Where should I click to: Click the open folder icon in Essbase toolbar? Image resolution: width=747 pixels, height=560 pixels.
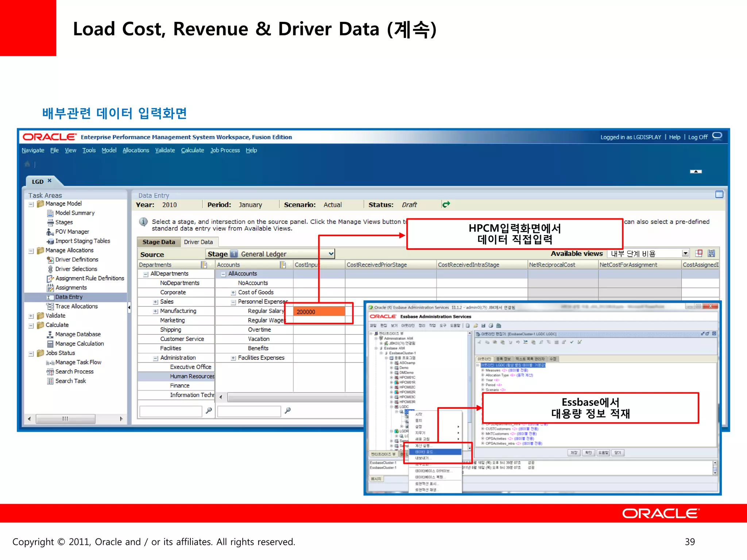pos(476,326)
